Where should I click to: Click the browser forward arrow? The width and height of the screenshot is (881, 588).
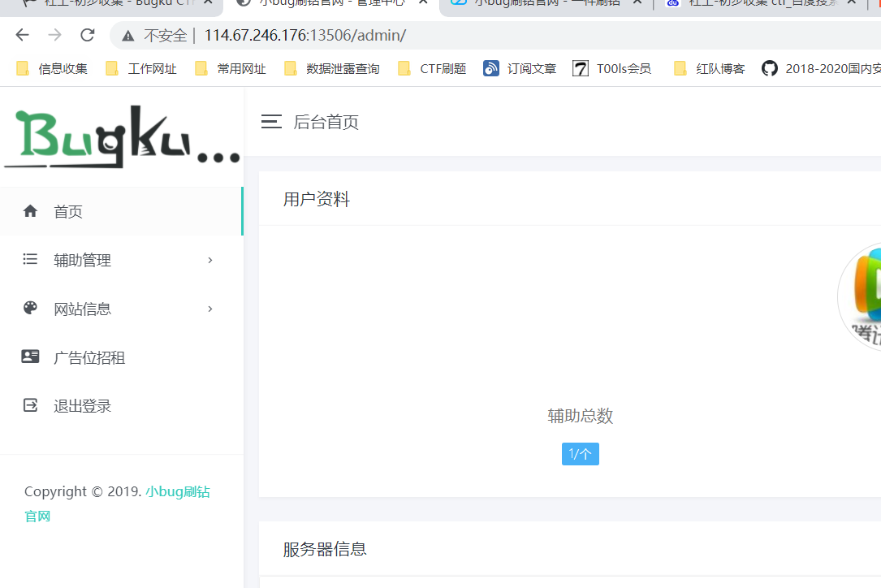[54, 35]
